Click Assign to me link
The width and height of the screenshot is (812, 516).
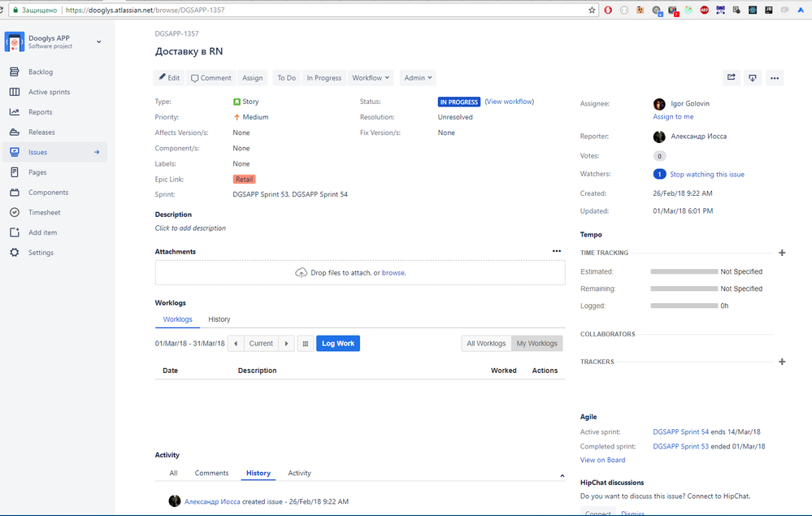[x=673, y=117]
